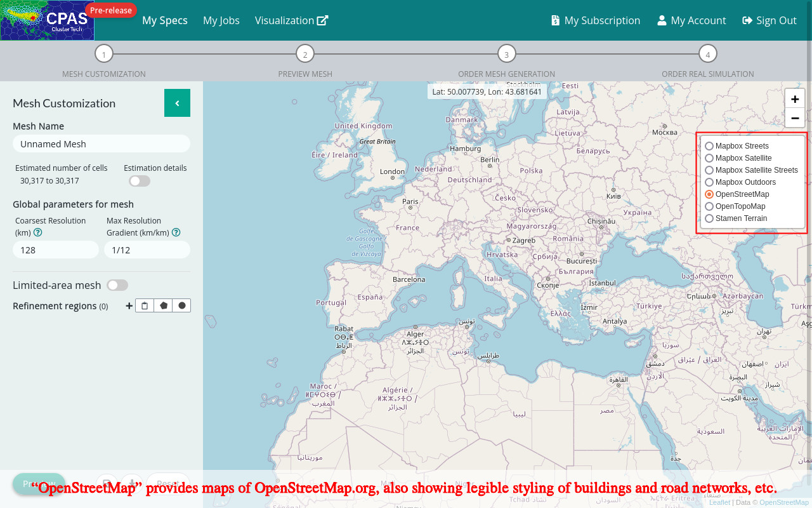The height and width of the screenshot is (508, 812).
Task: Add a refinement region with plus icon
Action: tap(129, 305)
